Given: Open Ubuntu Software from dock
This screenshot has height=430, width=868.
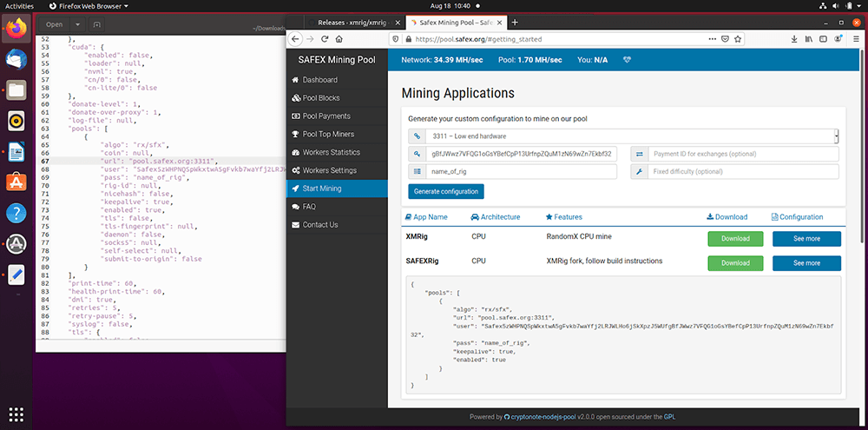Looking at the screenshot, I should (16, 182).
